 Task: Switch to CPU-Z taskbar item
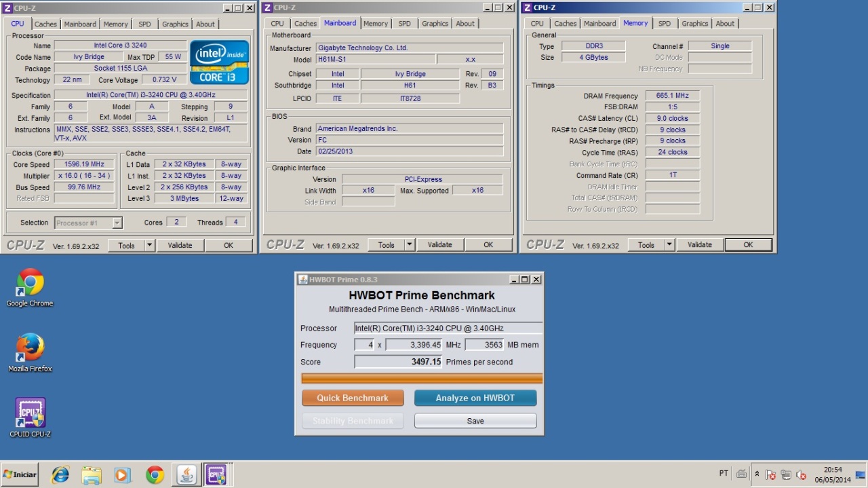click(x=216, y=474)
